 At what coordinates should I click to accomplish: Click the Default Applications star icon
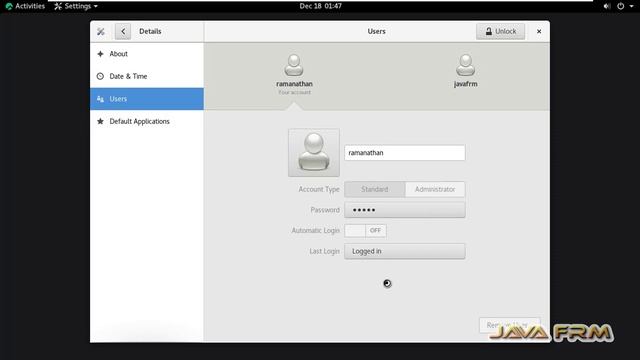[x=100, y=121]
